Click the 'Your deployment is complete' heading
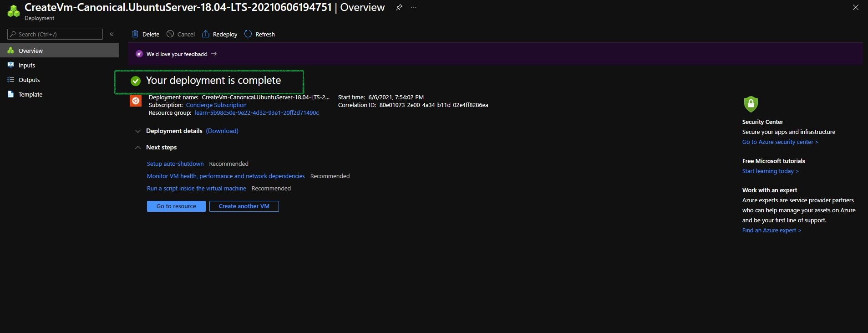Viewport: 868px width, 333px height. coord(213,81)
